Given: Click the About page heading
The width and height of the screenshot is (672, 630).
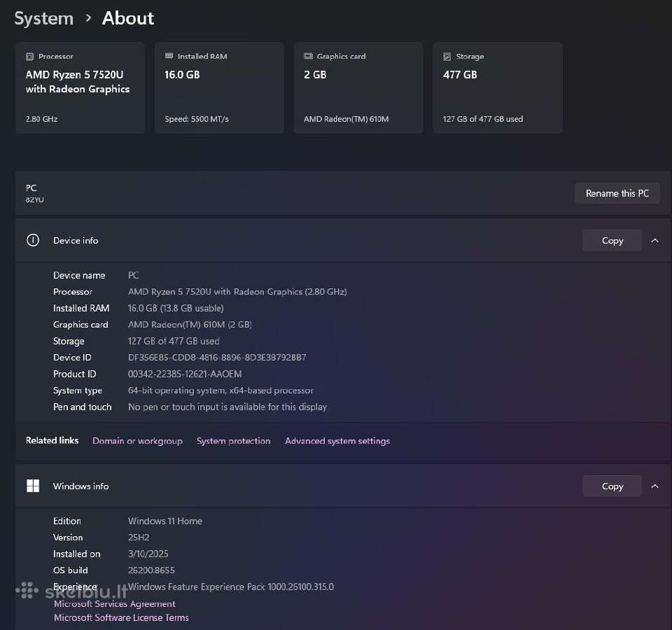Looking at the screenshot, I should point(127,18).
